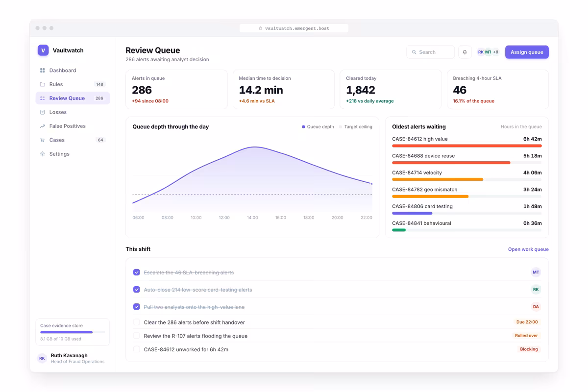
Task: Click the Losses document icon
Action: (x=43, y=112)
